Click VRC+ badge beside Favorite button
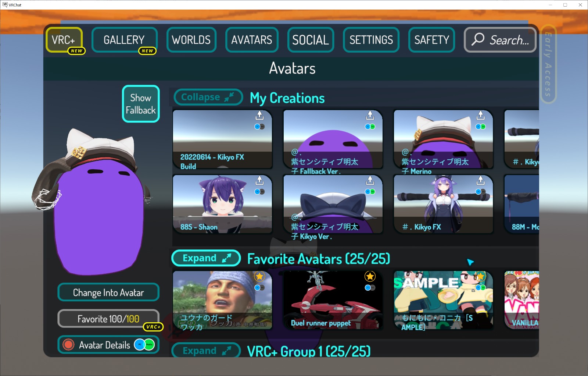 click(x=154, y=327)
